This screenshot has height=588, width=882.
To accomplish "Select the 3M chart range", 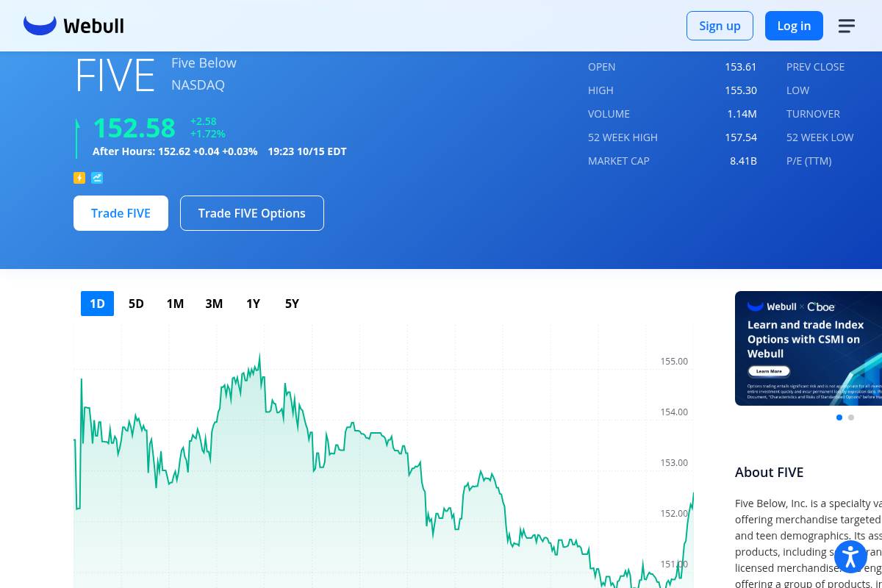I will [x=214, y=304].
